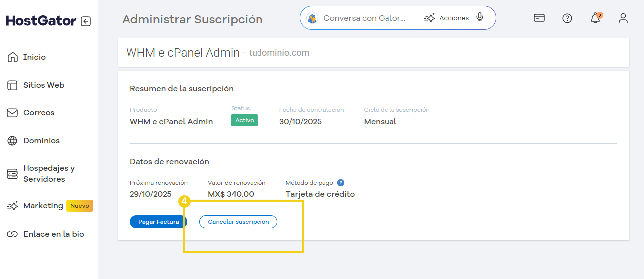This screenshot has width=644, height=279.
Task: Click the Activo status badge
Action: coord(244,120)
